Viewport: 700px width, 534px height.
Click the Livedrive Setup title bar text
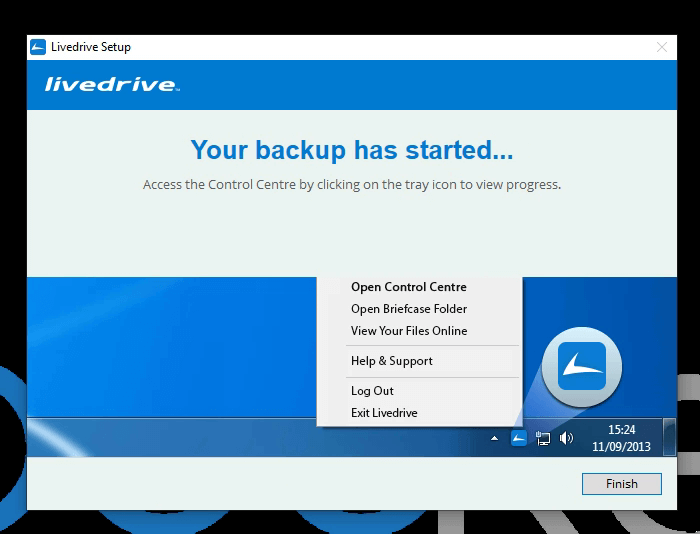pos(91,47)
